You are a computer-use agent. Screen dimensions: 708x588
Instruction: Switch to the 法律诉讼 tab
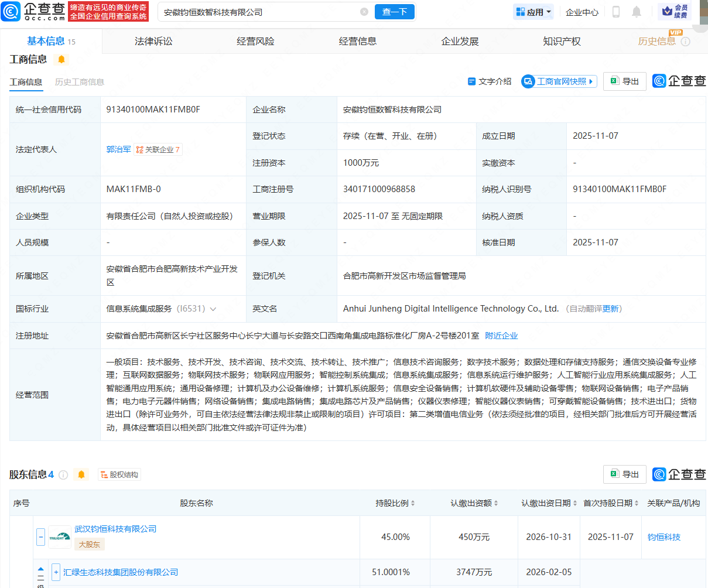coord(153,42)
